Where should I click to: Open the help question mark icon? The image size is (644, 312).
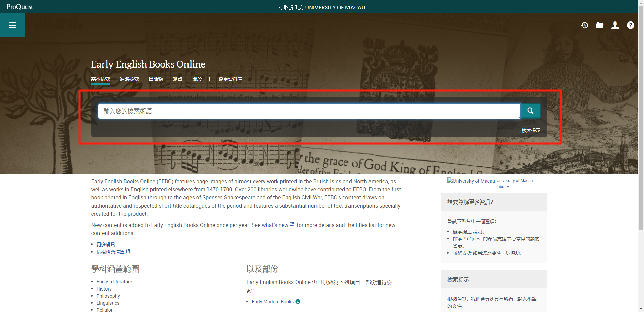click(x=631, y=25)
